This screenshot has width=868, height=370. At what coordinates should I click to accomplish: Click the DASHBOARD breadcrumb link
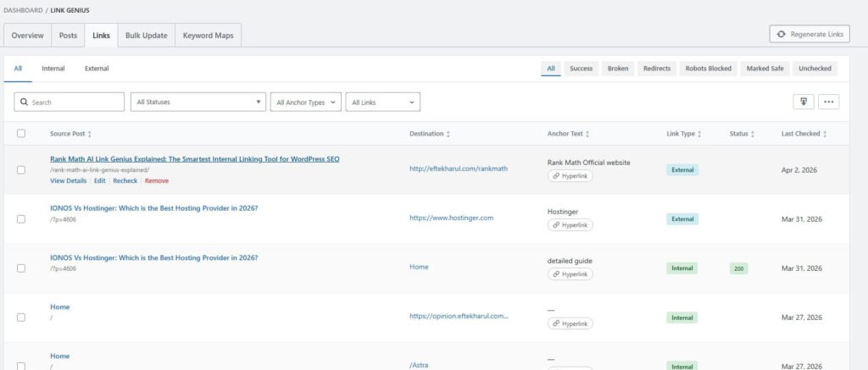(23, 10)
